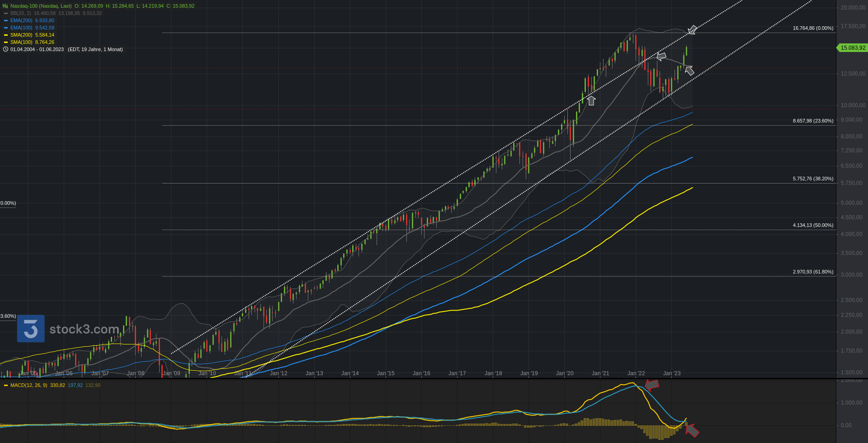
Task: Select the upward arrow marker near Jan '21
Action: click(591, 100)
